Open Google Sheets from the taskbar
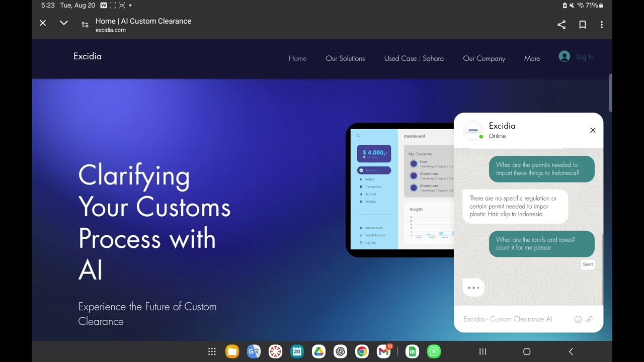The width and height of the screenshot is (644, 362). (412, 352)
